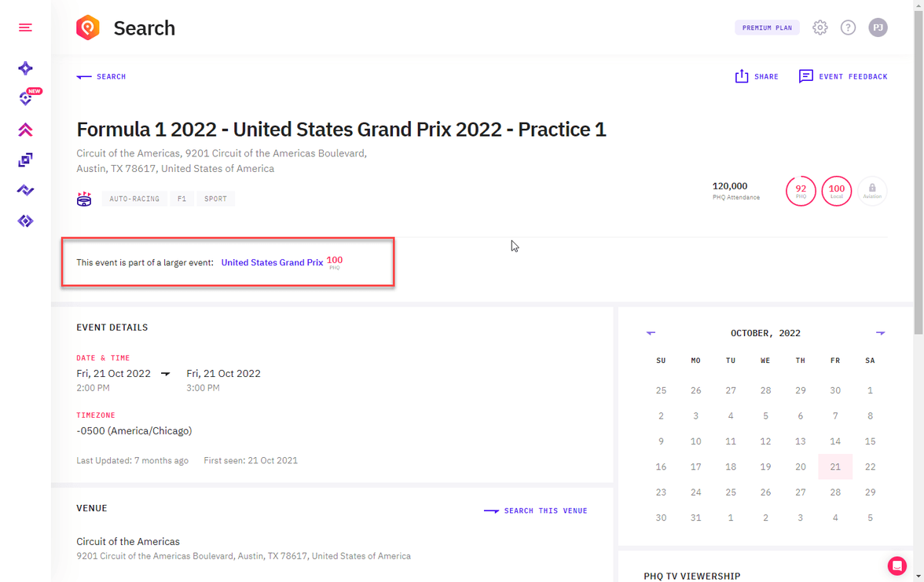The height and width of the screenshot is (582, 924).
Task: Click the Share button
Action: click(x=757, y=76)
